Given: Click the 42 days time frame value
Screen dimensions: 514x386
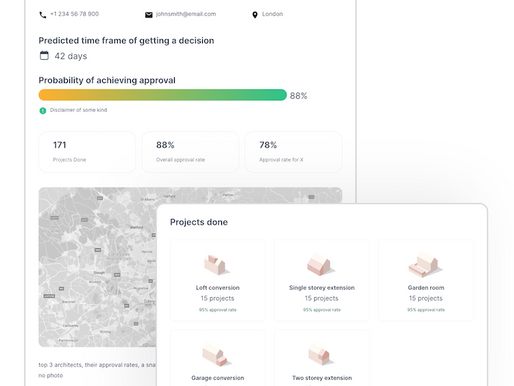Looking at the screenshot, I should (71, 56).
